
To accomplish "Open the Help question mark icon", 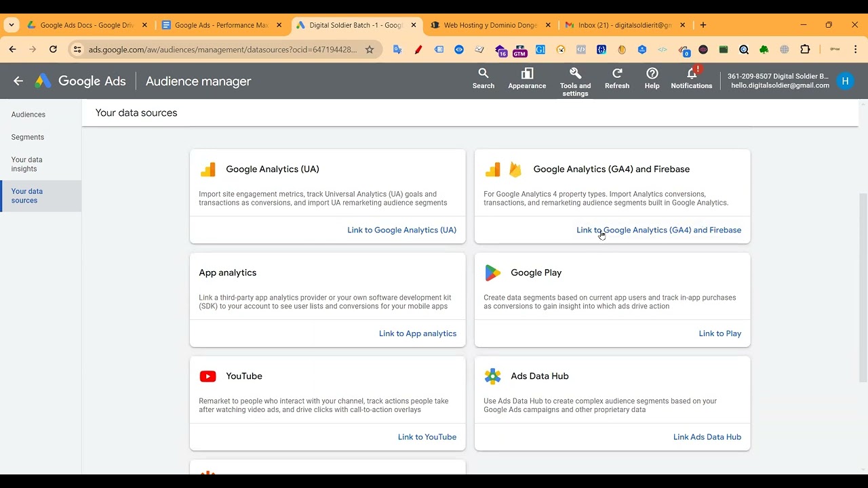I will tap(652, 73).
